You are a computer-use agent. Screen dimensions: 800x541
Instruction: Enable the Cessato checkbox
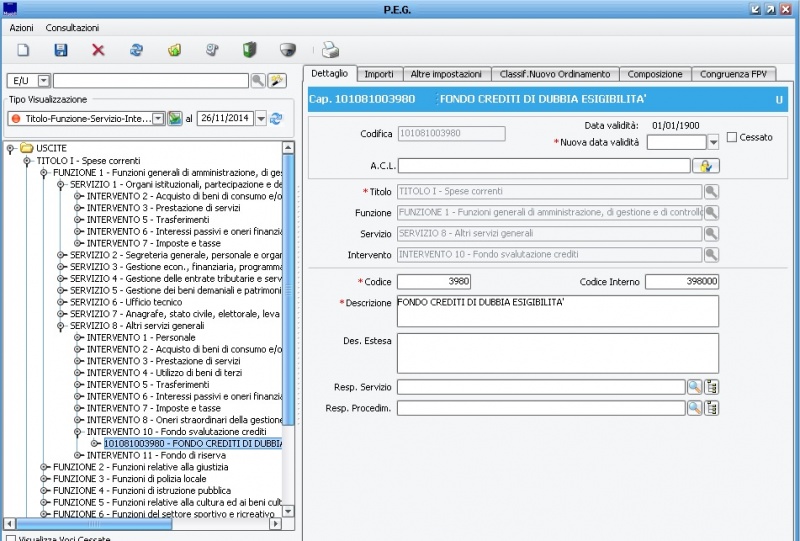pos(732,137)
